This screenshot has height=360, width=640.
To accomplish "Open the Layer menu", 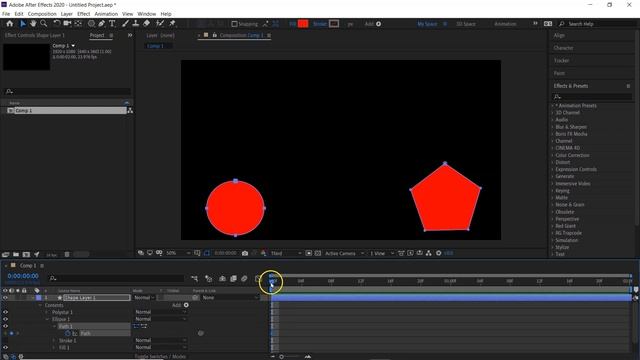I will (67, 14).
